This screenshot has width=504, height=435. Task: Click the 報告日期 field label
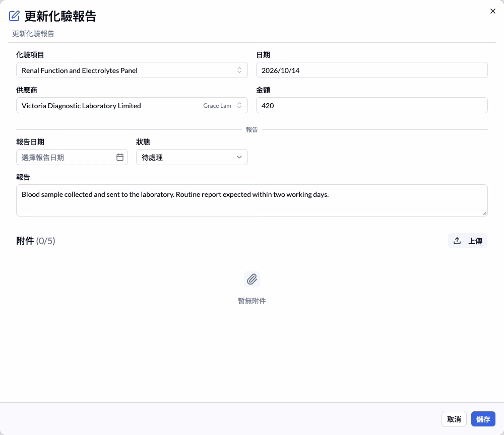(30, 142)
